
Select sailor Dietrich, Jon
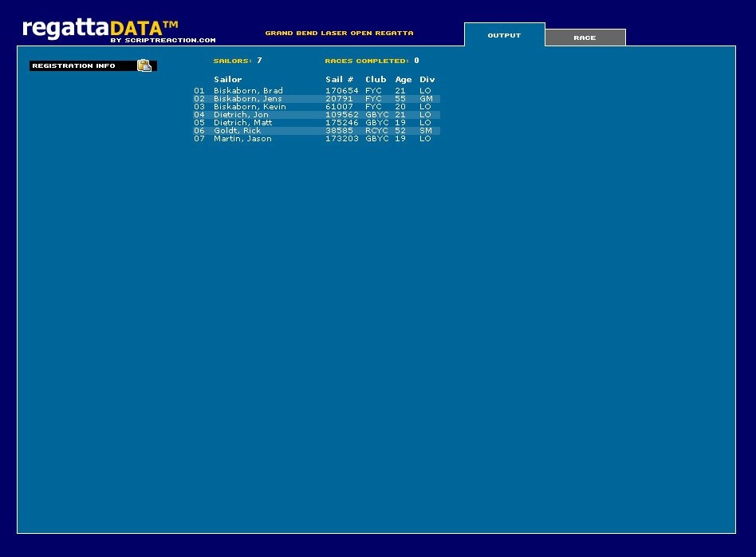point(241,114)
